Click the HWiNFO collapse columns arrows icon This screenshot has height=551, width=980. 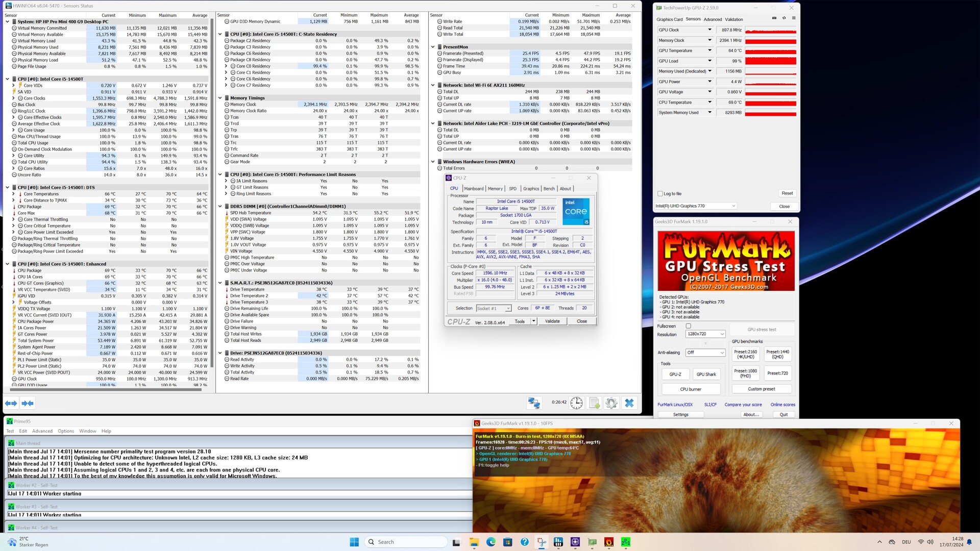tap(28, 403)
